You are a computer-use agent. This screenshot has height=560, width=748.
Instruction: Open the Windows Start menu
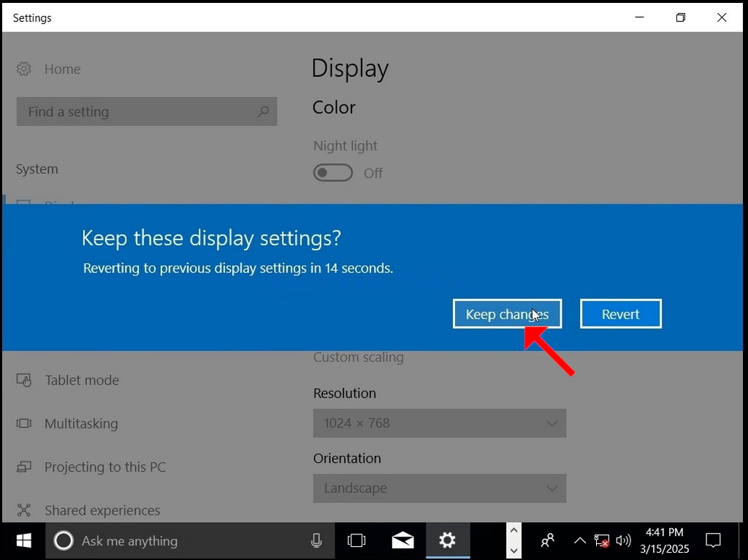click(23, 540)
